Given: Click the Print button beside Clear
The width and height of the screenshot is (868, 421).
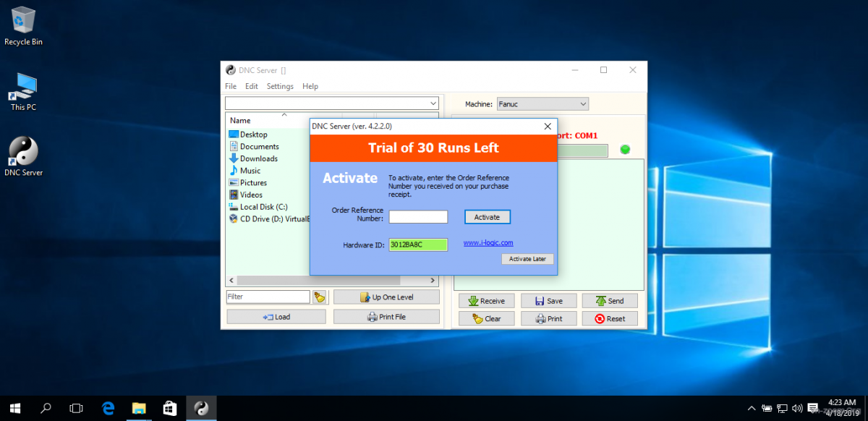Looking at the screenshot, I should (x=548, y=318).
